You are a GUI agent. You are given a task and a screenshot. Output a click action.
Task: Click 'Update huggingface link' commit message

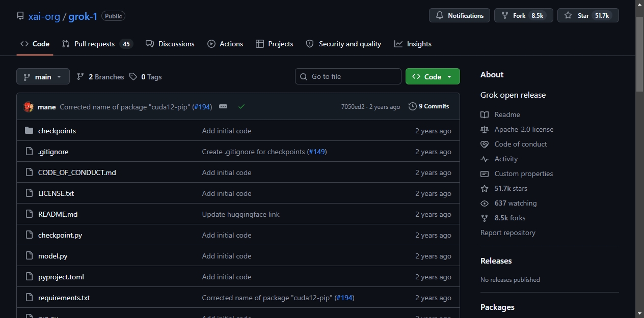coord(241,214)
